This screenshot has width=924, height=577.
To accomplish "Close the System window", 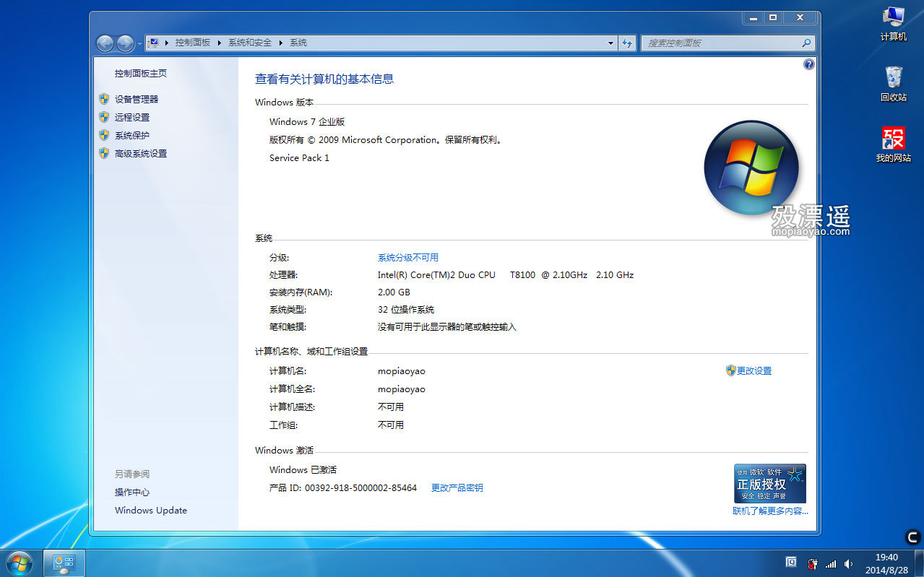I will [800, 17].
